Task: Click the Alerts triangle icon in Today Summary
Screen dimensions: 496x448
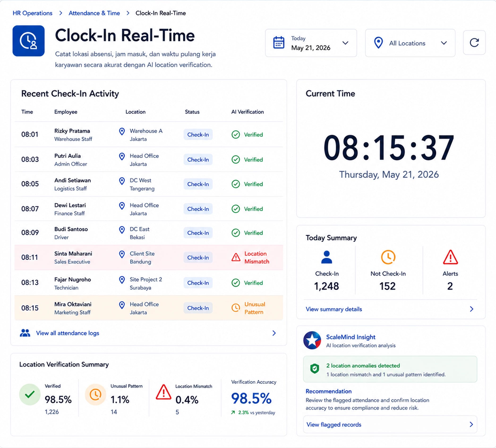Action: (x=450, y=257)
